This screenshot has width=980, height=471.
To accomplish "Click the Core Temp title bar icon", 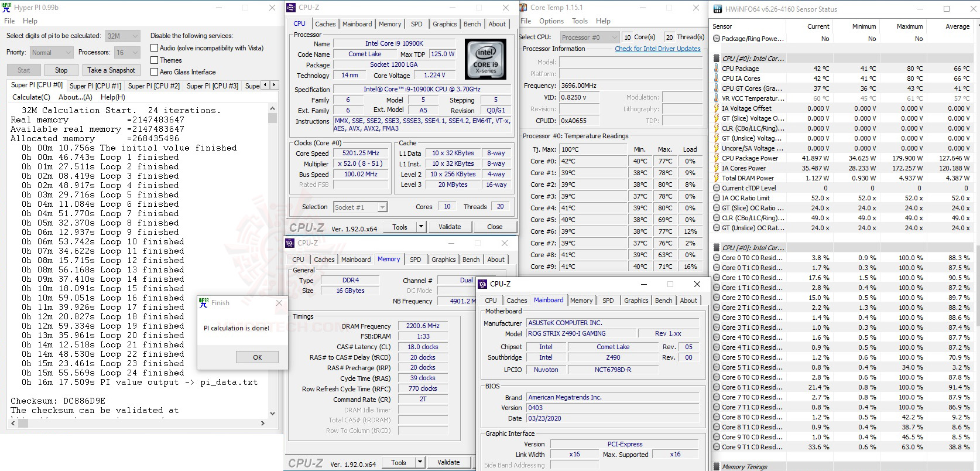I will [523, 8].
